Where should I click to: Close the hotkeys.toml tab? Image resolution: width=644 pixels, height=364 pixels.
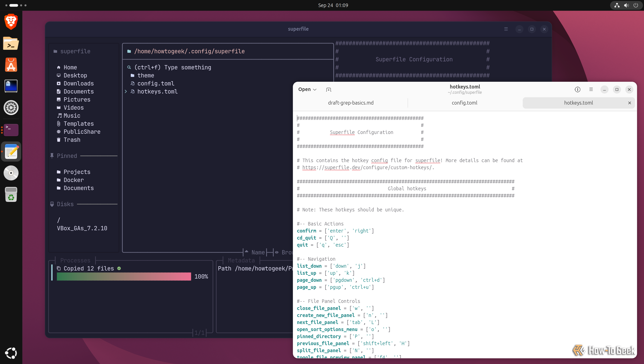[x=629, y=103]
